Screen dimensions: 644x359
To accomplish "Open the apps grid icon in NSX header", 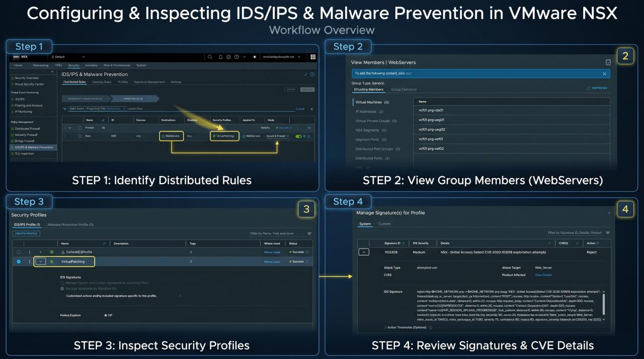I will (313, 57).
